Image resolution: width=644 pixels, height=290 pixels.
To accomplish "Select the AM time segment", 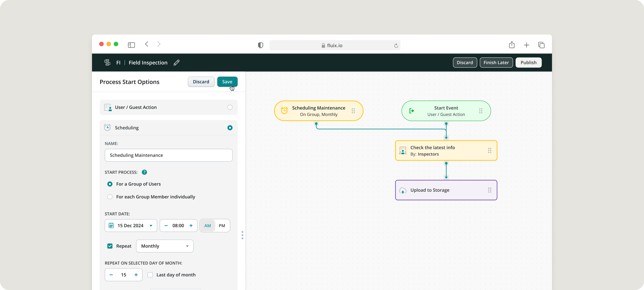I will coord(207,226).
